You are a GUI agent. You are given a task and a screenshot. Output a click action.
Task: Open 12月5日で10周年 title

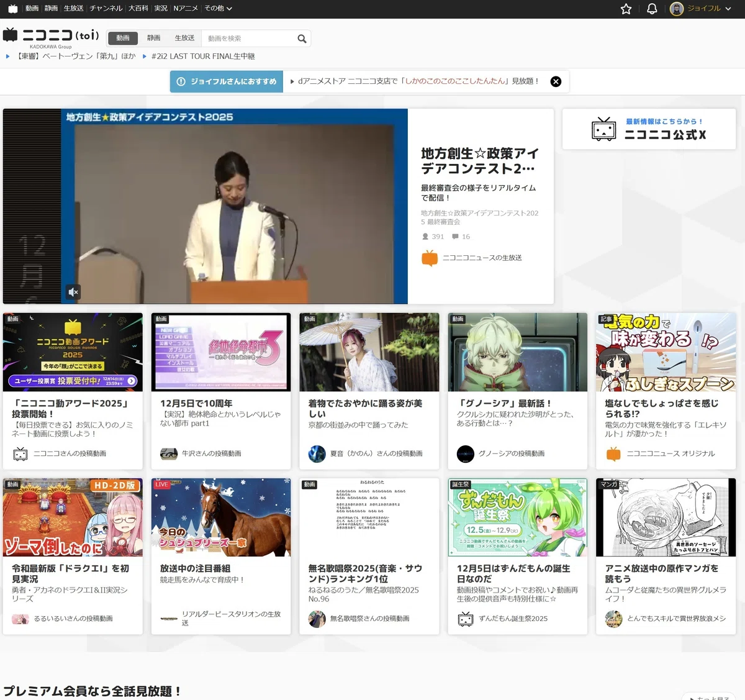[196, 404]
